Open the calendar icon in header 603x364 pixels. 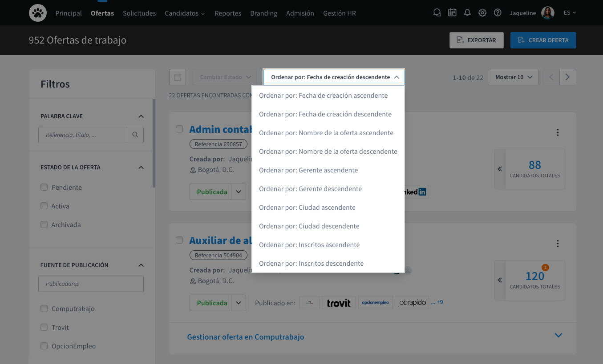(452, 13)
